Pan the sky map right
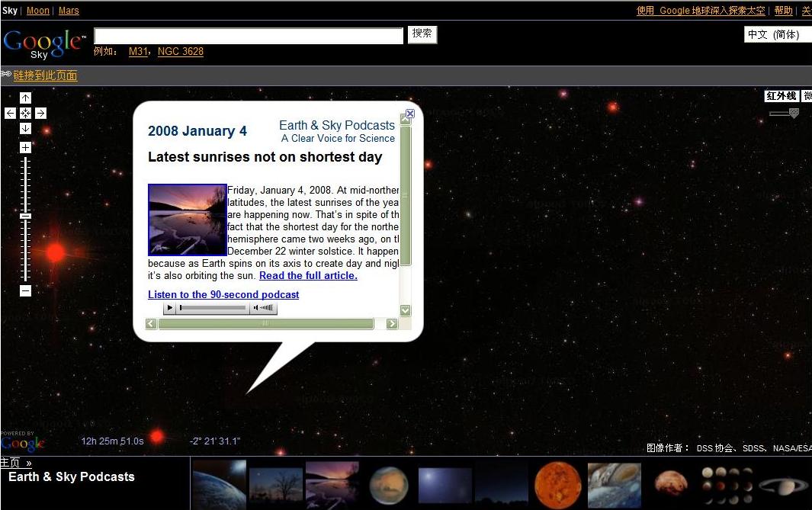 pos(41,114)
